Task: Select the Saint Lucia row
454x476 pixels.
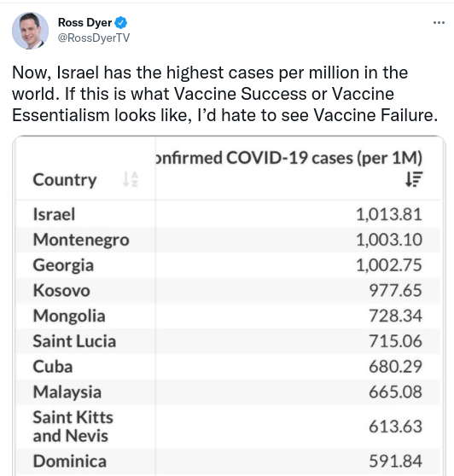Action: coord(228,341)
